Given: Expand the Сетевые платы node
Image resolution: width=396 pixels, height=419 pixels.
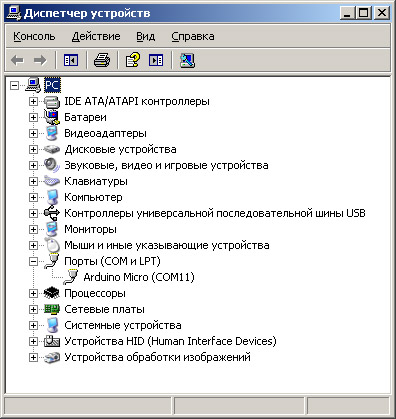Looking at the screenshot, I should click(x=33, y=309).
